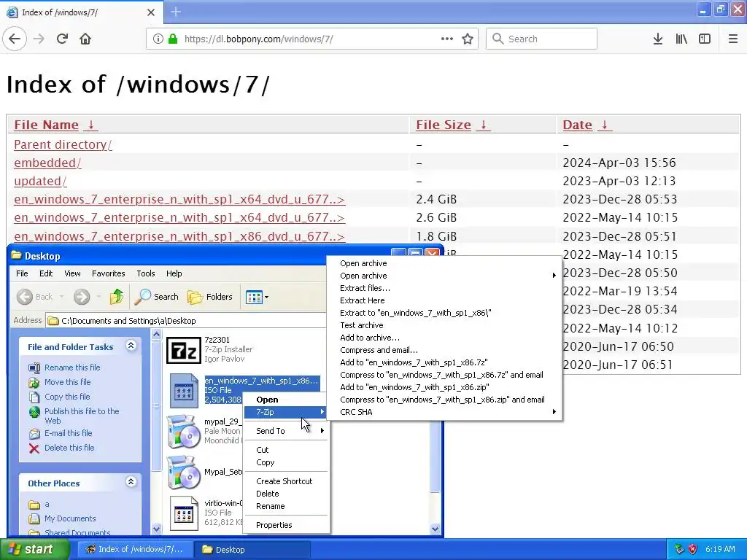Expand second Open archive submenu arrow entry

pyautogui.click(x=444, y=276)
